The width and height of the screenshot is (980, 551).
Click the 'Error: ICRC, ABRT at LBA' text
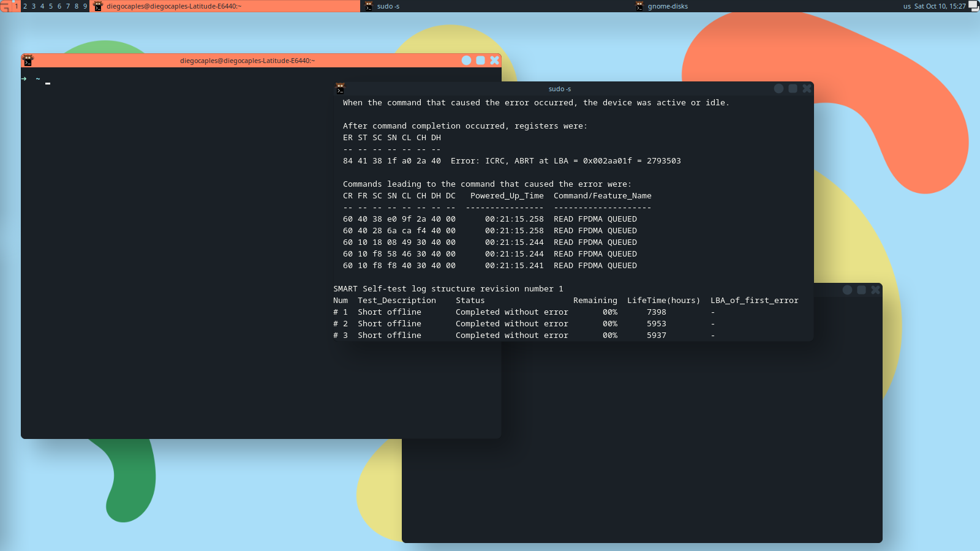click(x=510, y=161)
